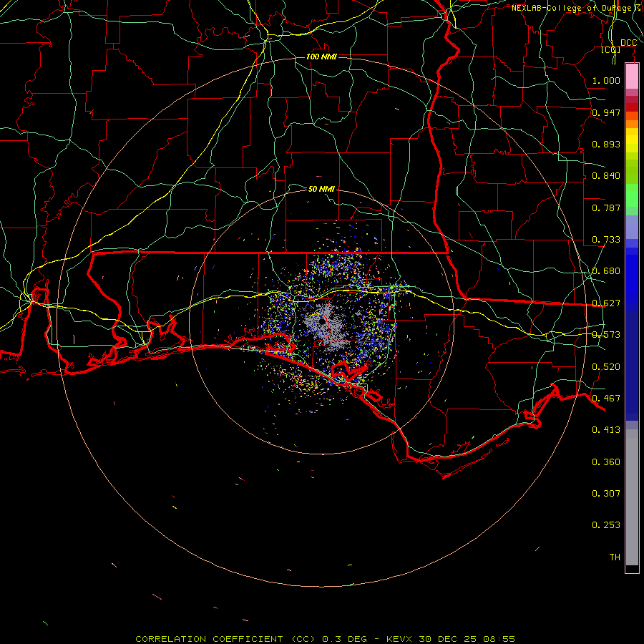Click the 0.307 color scale value
This screenshot has width=644, height=644.
point(606,493)
